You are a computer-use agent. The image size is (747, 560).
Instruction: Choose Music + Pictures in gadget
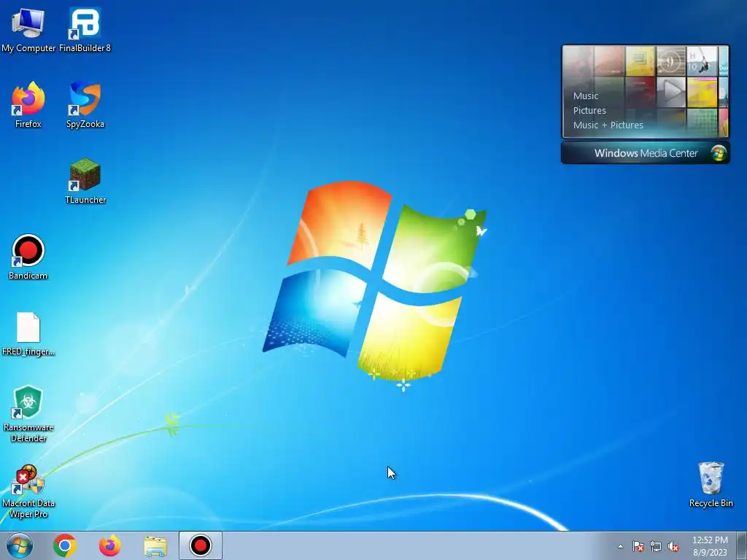pos(608,125)
